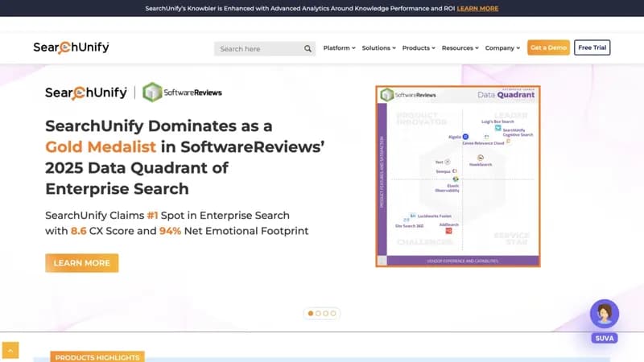Viewport: 644px width, 362px height.
Task: Click the '94%' Net Emotional Footprint value
Action: point(170,231)
